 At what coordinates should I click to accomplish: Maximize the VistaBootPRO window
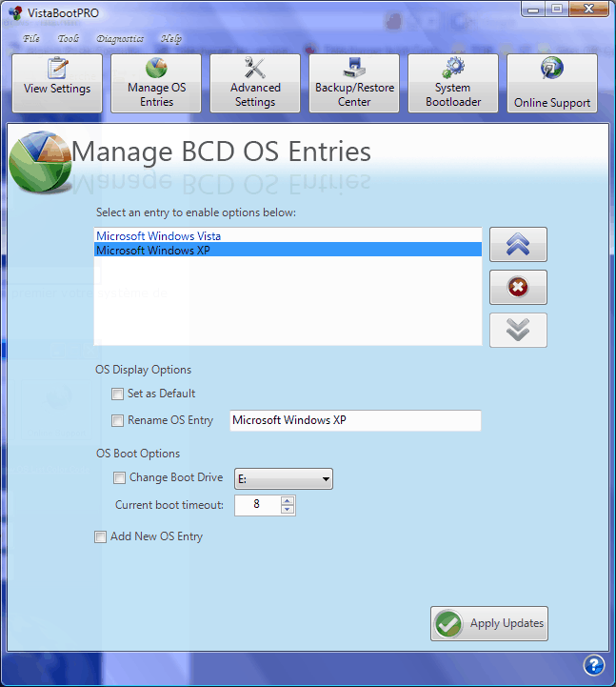click(x=557, y=9)
